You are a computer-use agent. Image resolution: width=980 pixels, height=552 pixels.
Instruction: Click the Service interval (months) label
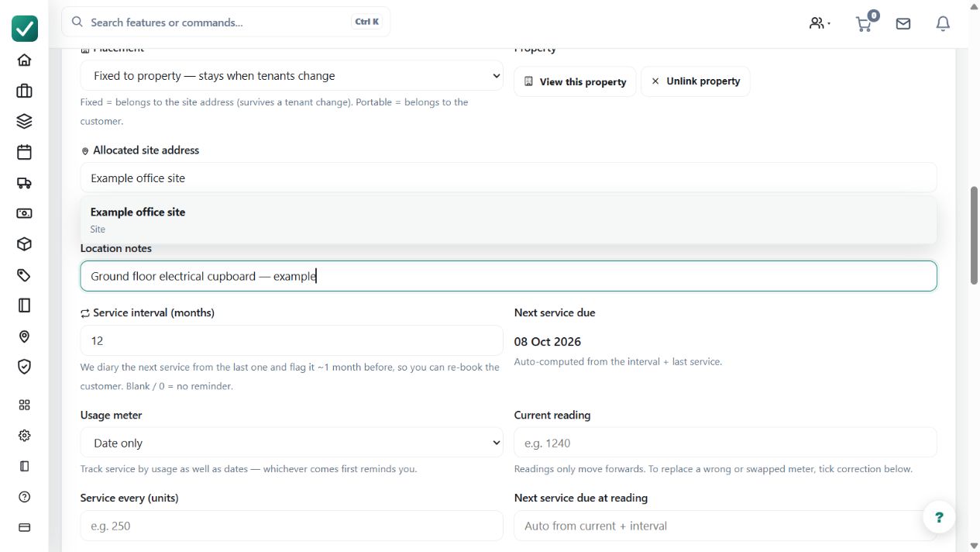pyautogui.click(x=153, y=313)
